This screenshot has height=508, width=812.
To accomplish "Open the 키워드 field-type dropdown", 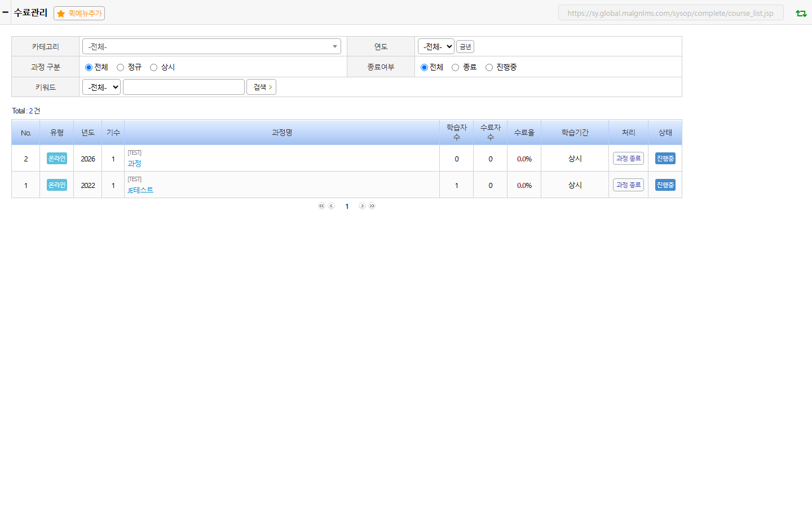I will pyautogui.click(x=101, y=87).
